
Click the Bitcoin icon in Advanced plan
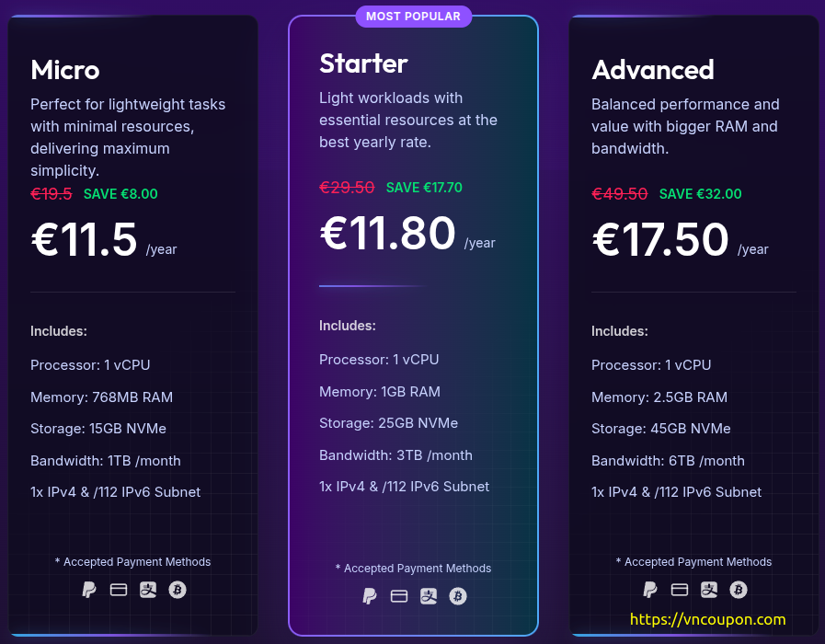(739, 590)
